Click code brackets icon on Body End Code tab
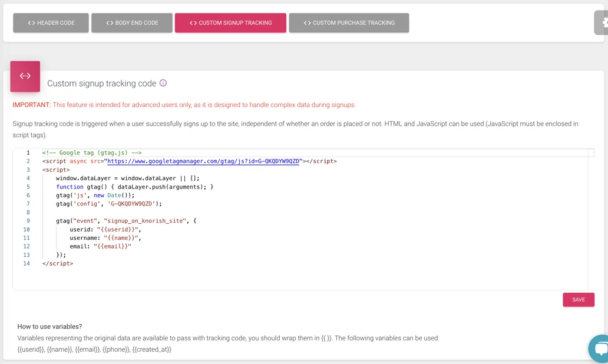Viewport: 608px width, 364px height. [x=110, y=23]
